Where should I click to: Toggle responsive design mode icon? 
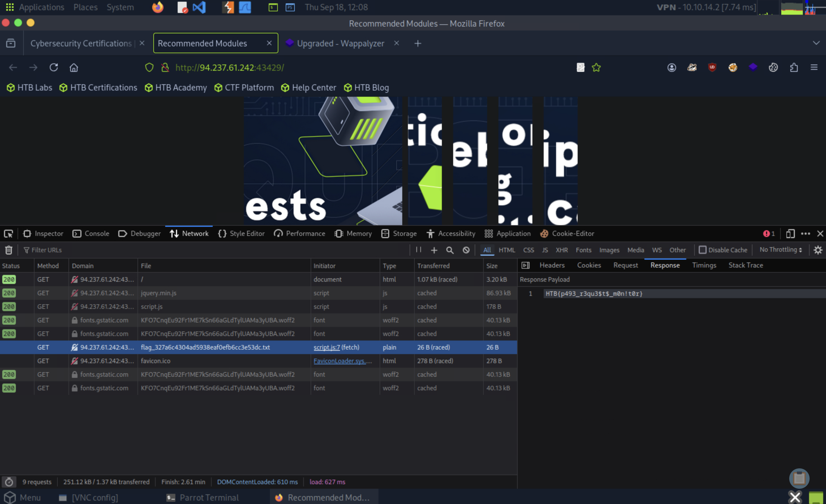[x=790, y=234]
